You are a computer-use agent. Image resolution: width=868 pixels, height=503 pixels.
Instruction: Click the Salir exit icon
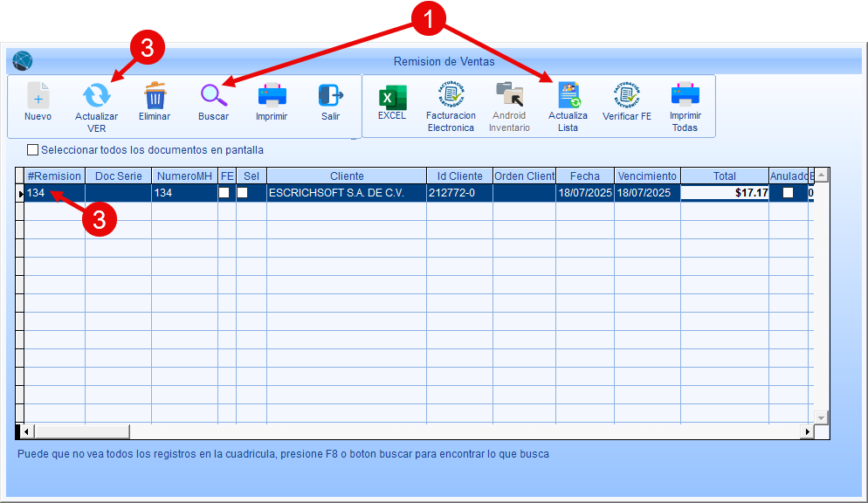coord(330,95)
